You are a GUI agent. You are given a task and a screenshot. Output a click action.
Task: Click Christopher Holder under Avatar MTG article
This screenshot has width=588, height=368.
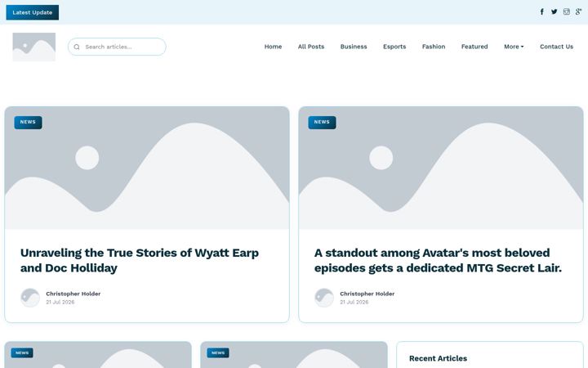(367, 294)
